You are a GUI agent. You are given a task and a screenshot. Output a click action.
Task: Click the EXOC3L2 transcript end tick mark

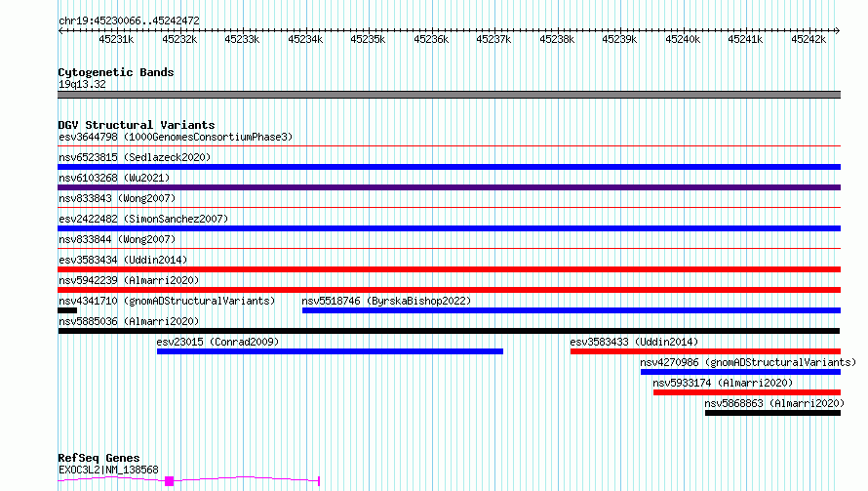(x=319, y=481)
